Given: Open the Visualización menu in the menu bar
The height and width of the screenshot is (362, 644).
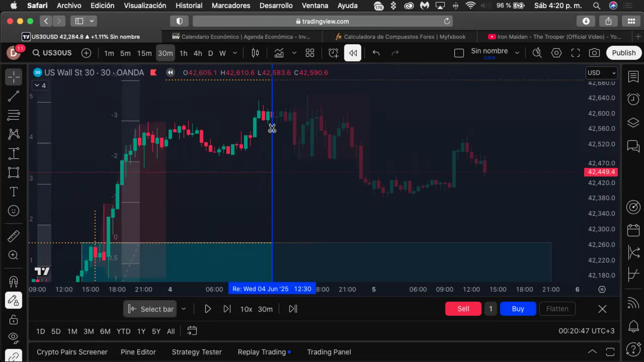Looking at the screenshot, I should pyautogui.click(x=145, y=5).
